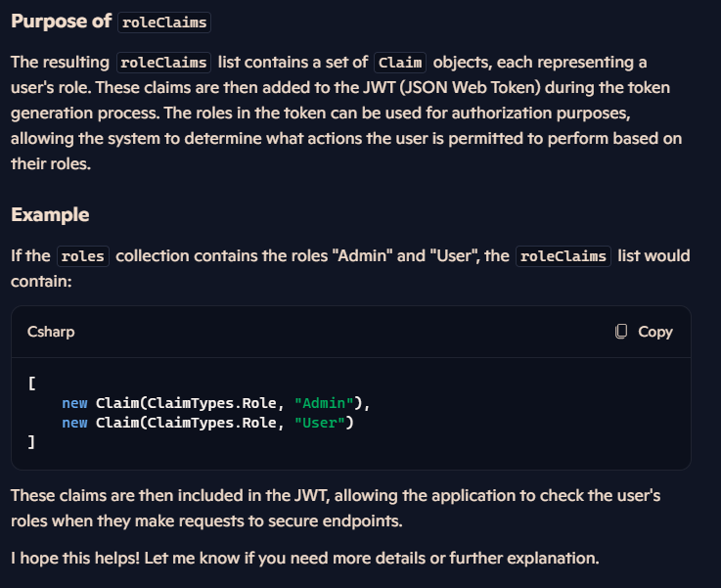Click roleClaims code chip in the heading
This screenshot has height=588, width=721.
164,23
